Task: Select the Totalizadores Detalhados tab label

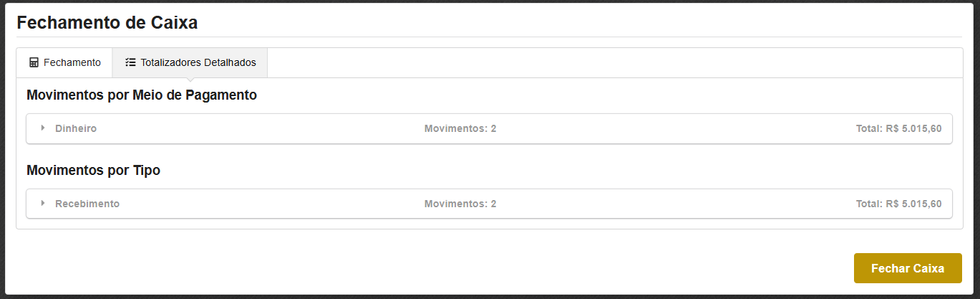Action: point(198,62)
